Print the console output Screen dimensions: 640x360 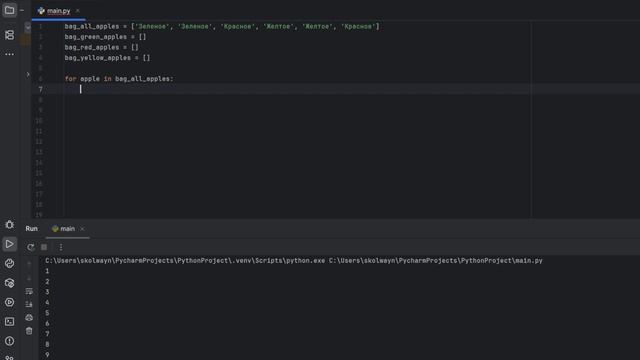(x=29, y=318)
